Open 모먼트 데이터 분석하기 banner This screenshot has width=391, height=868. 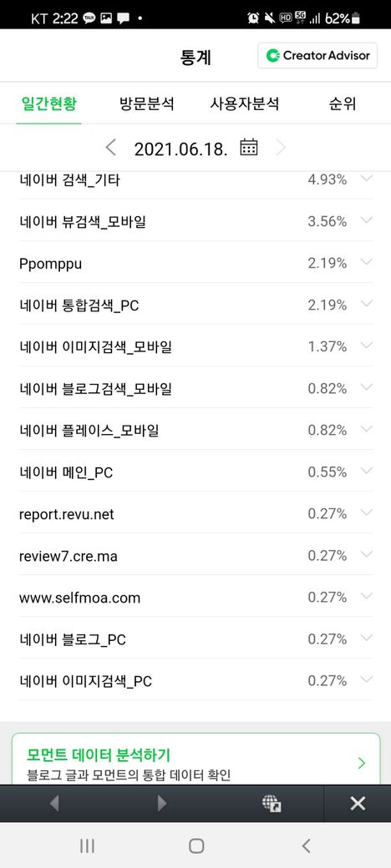pyautogui.click(x=195, y=759)
